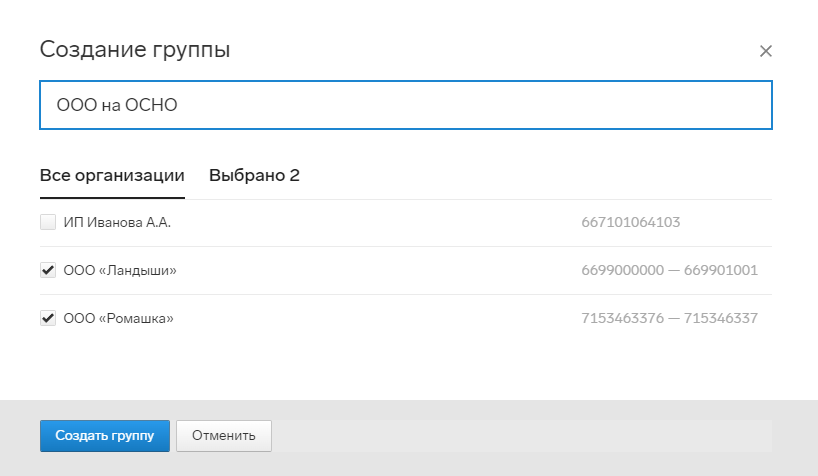818x476 pixels.
Task: Switch to the Все организации tab
Action: [x=112, y=175]
